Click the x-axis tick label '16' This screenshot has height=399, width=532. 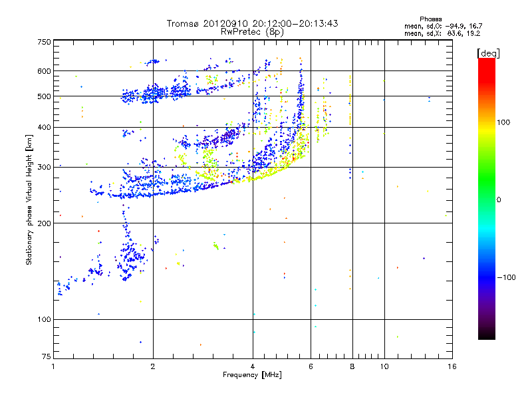(452, 366)
